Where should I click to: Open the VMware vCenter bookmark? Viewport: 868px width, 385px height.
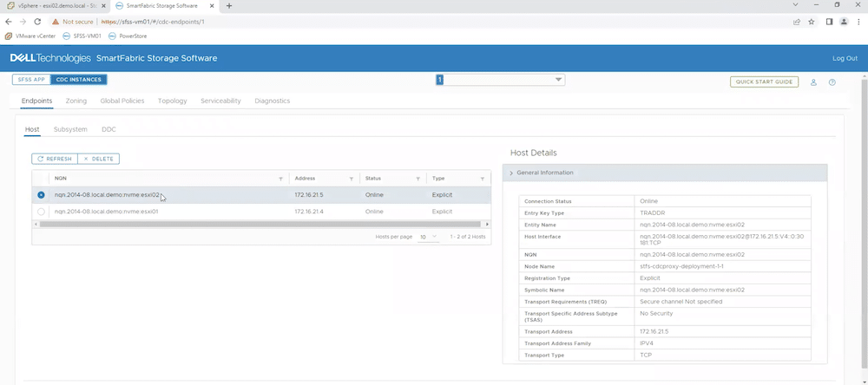pyautogui.click(x=30, y=36)
